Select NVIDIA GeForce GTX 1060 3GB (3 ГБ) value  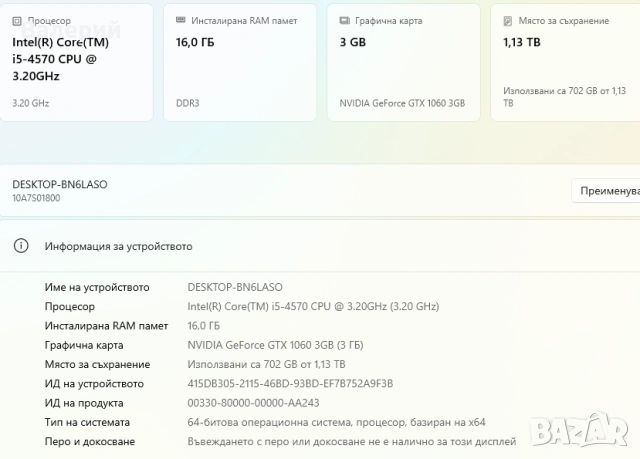coord(276,345)
